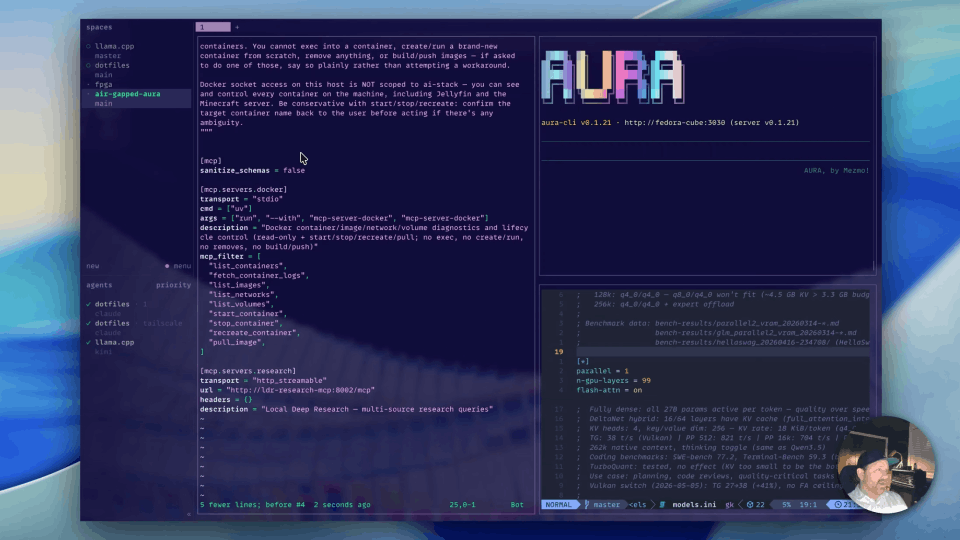The height and width of the screenshot is (540, 960).
Task: Click the headers = {} line
Action: pyautogui.click(x=226, y=400)
